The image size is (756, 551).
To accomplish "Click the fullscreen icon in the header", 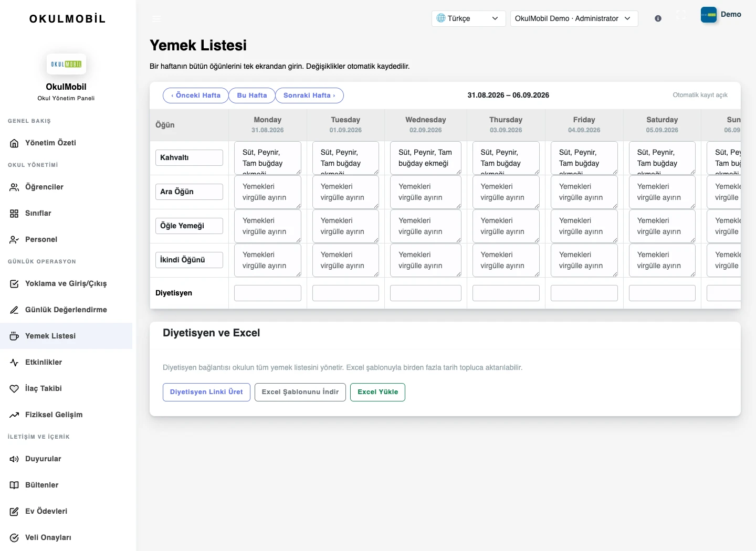I will 681,15.
